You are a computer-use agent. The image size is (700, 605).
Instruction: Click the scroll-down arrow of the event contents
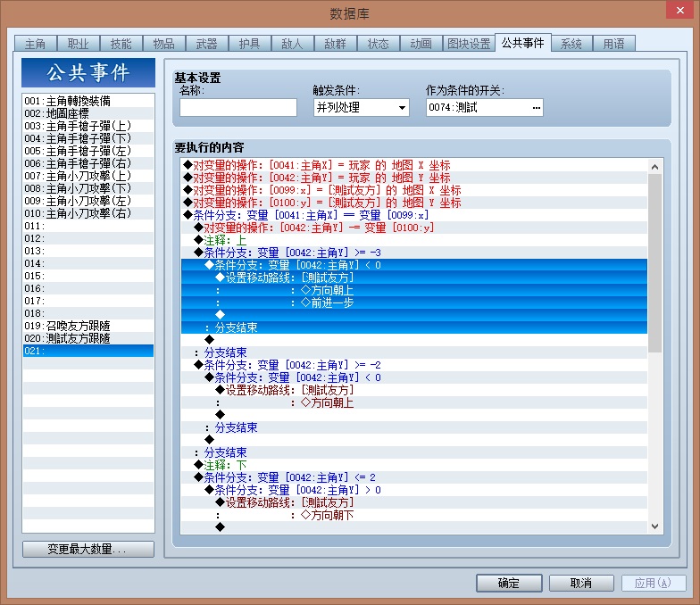tap(655, 526)
